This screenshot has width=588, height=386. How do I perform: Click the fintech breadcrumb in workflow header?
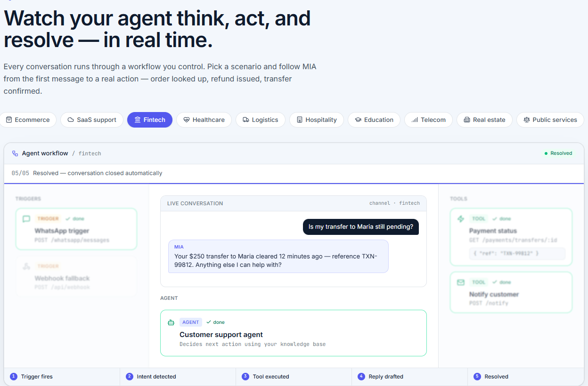[x=90, y=153]
